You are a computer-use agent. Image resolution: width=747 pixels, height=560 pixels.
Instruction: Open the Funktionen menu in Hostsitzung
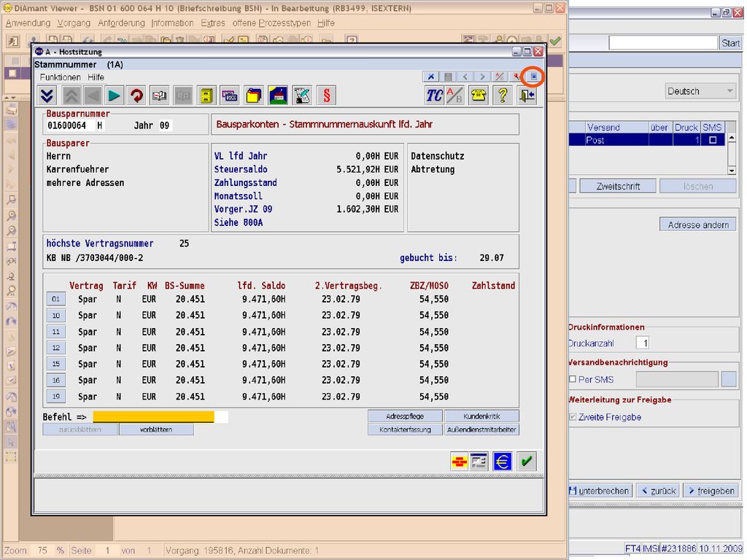pyautogui.click(x=60, y=77)
